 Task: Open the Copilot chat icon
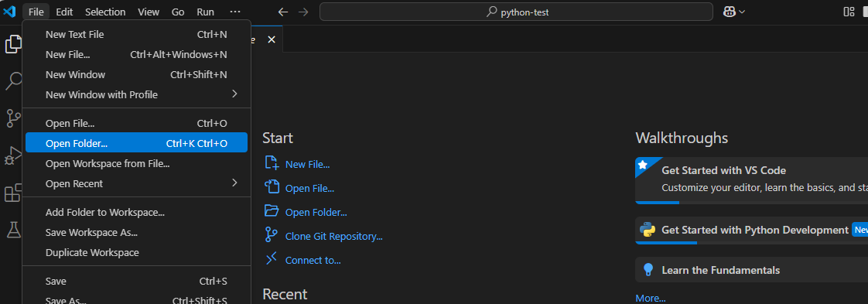coord(729,12)
